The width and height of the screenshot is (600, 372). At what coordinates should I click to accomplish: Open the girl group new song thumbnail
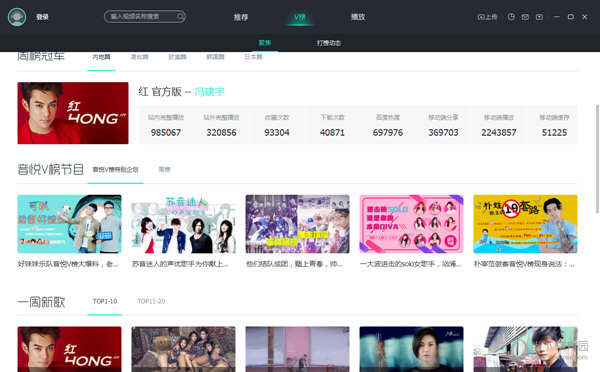[x=183, y=349]
